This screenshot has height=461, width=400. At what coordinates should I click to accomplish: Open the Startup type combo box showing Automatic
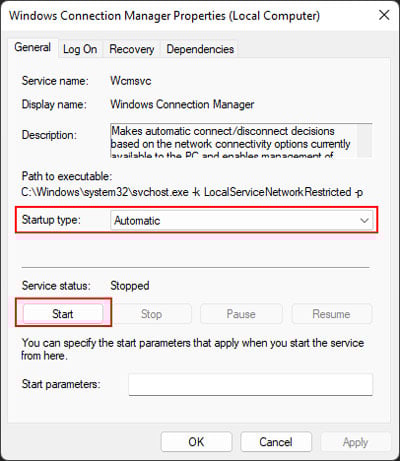point(241,220)
